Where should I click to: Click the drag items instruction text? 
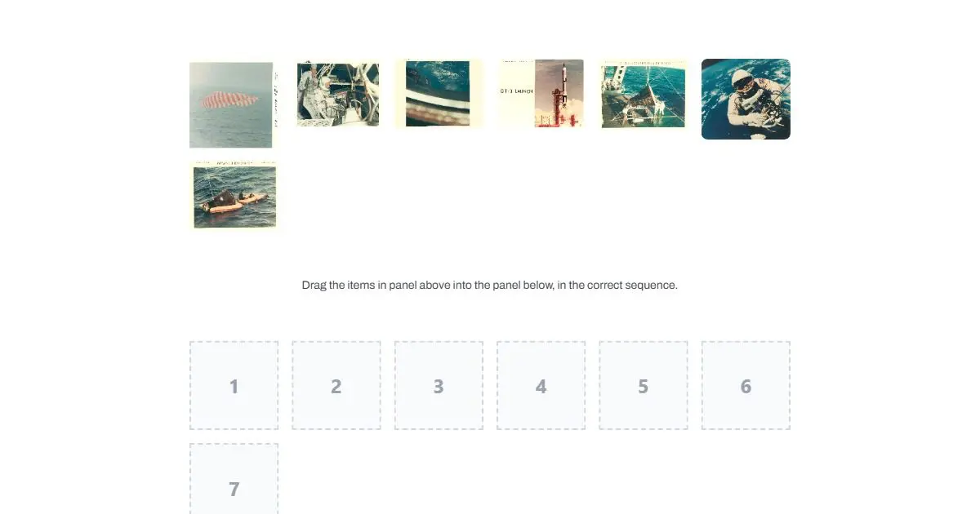pyautogui.click(x=490, y=286)
